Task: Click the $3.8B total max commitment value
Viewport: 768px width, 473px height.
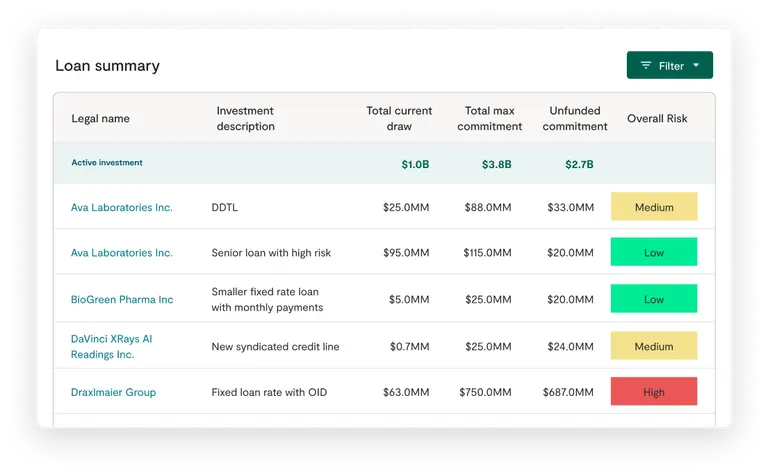Action: (x=497, y=165)
